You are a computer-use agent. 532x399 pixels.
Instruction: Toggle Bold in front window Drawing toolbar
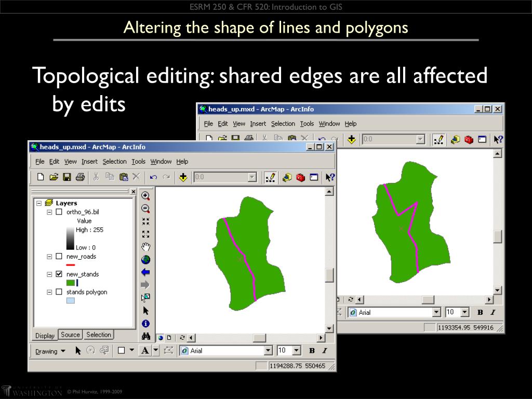[x=312, y=351]
